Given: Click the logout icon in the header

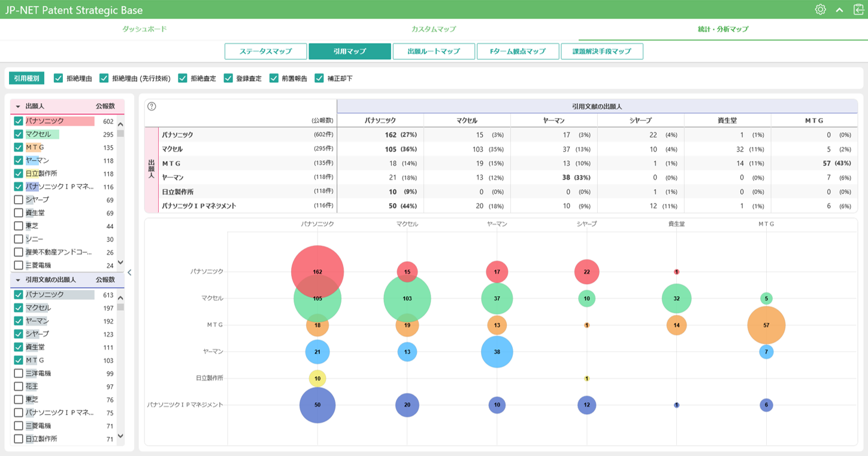Looking at the screenshot, I should point(859,10).
